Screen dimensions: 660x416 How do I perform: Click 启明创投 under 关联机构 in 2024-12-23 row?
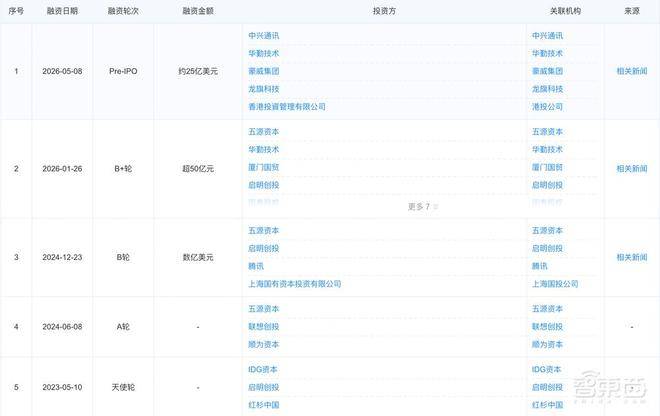pyautogui.click(x=547, y=248)
